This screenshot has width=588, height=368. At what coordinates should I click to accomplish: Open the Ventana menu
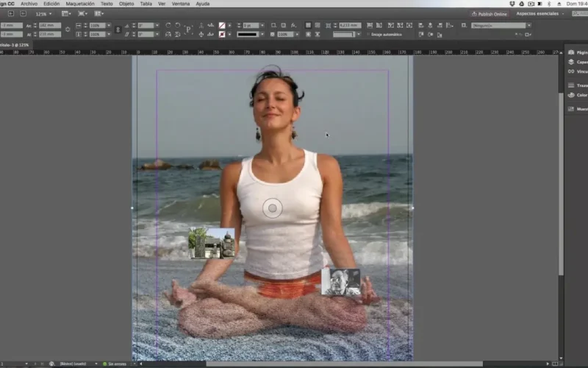180,4
